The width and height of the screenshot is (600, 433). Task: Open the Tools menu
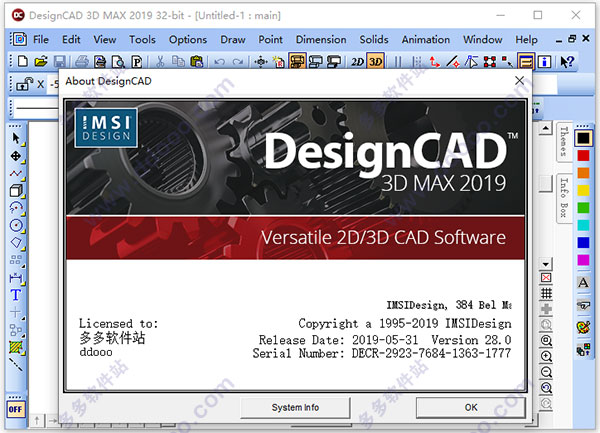142,39
